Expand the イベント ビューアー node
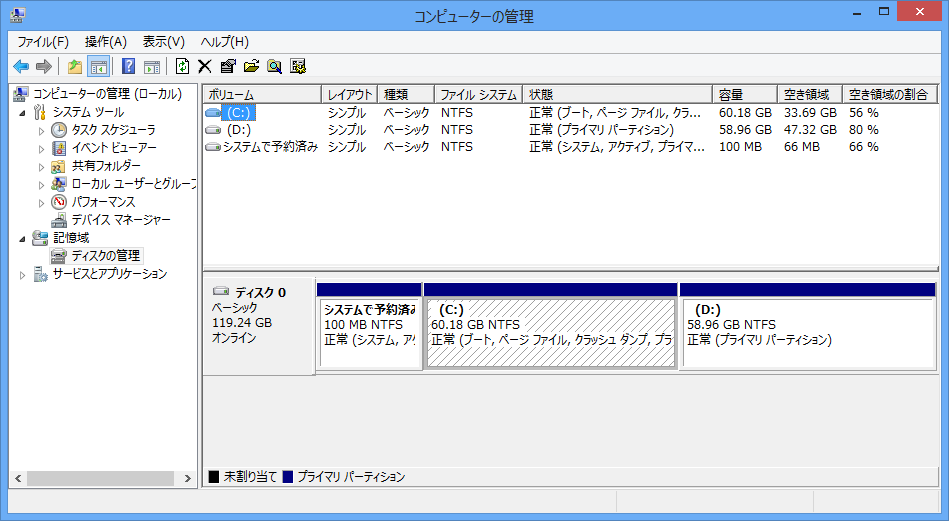 [41, 149]
